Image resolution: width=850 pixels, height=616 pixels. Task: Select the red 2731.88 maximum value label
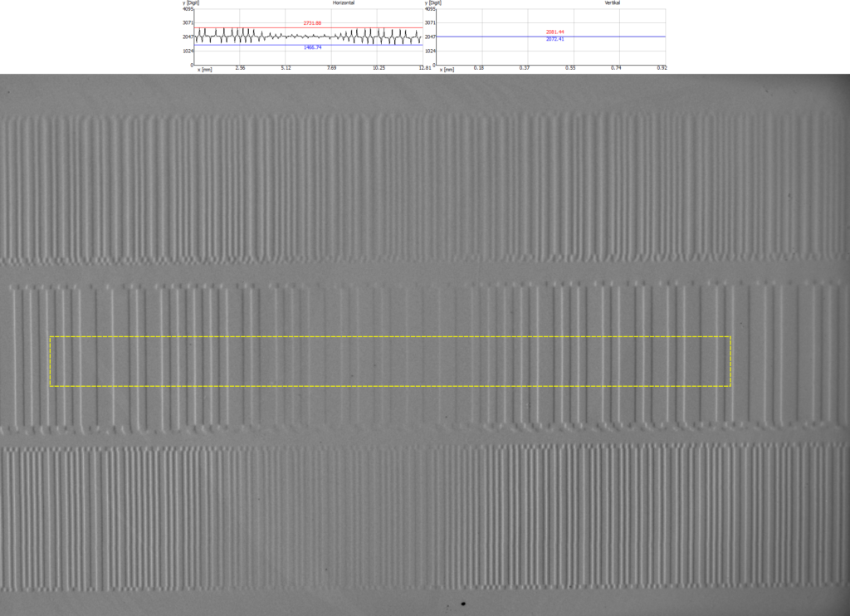[x=312, y=23]
